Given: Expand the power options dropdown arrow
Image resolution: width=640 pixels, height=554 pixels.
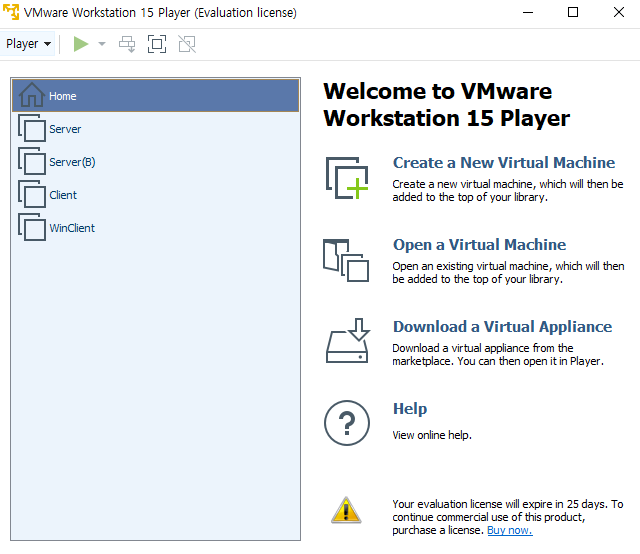Looking at the screenshot, I should click(x=102, y=44).
